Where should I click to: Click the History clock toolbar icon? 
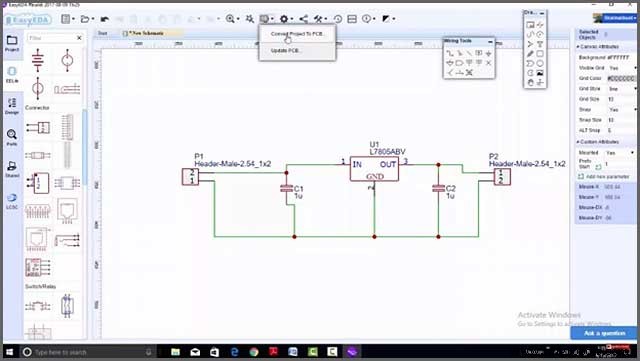(338, 19)
